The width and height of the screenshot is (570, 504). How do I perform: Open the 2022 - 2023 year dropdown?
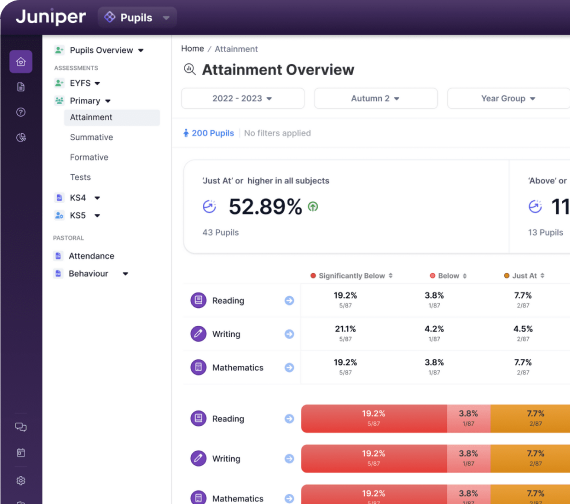tap(243, 98)
